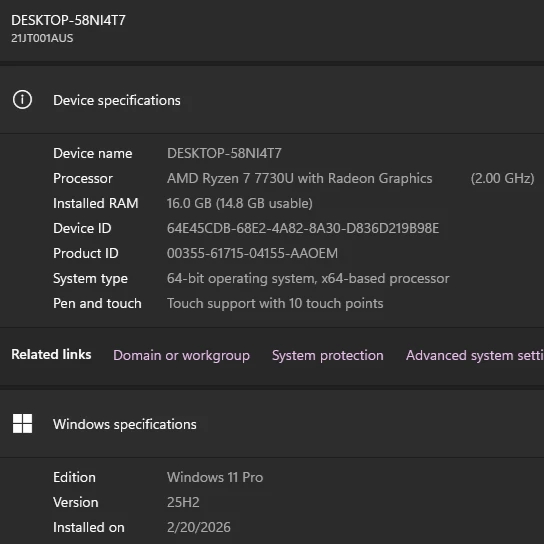Click the Installed on label
Viewport: 544px width, 544px height.
point(88,527)
